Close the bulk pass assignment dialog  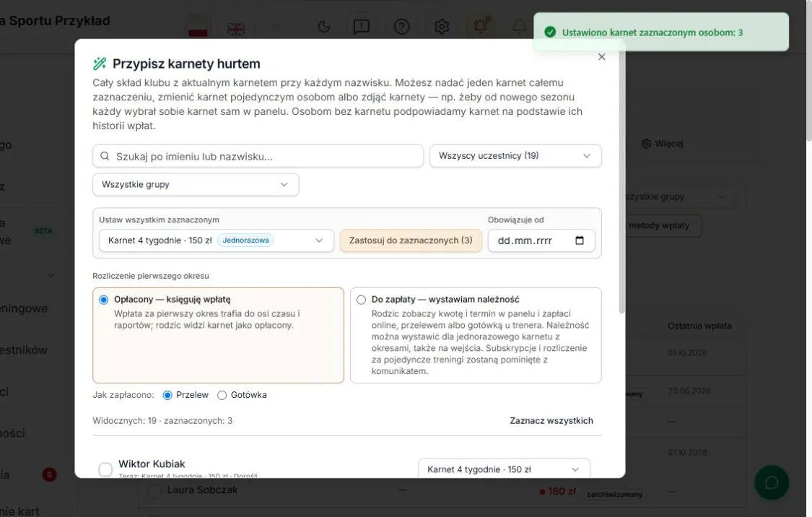tap(601, 57)
